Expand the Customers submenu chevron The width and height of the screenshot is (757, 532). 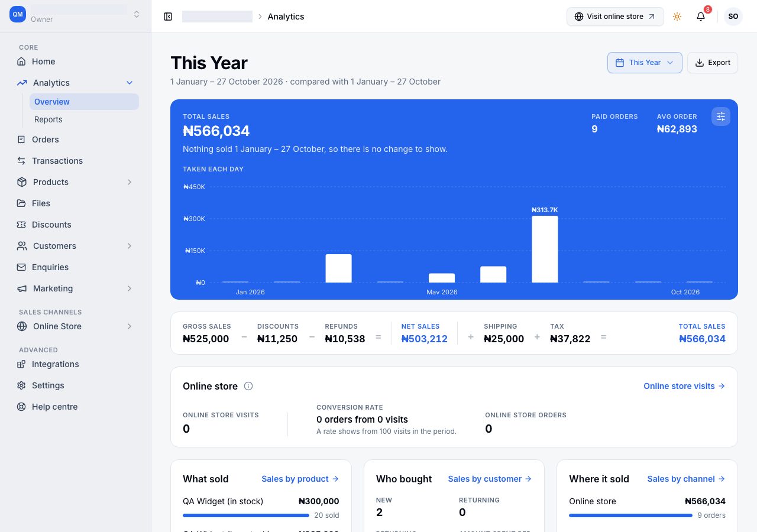(130, 246)
